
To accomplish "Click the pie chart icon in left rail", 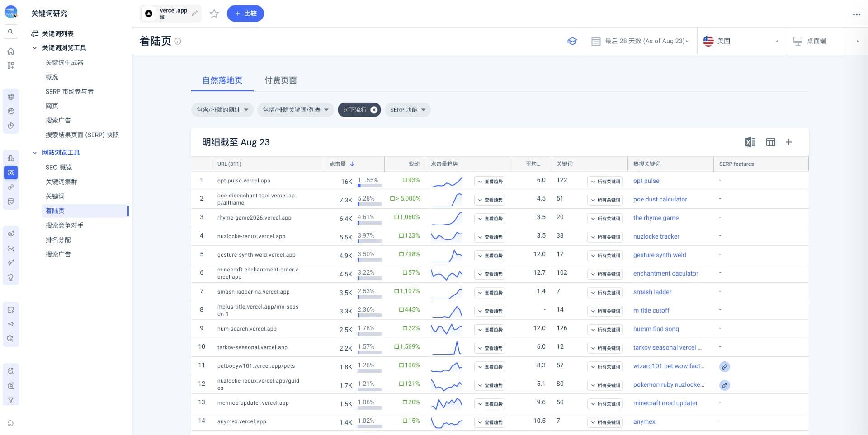I will tap(11, 126).
